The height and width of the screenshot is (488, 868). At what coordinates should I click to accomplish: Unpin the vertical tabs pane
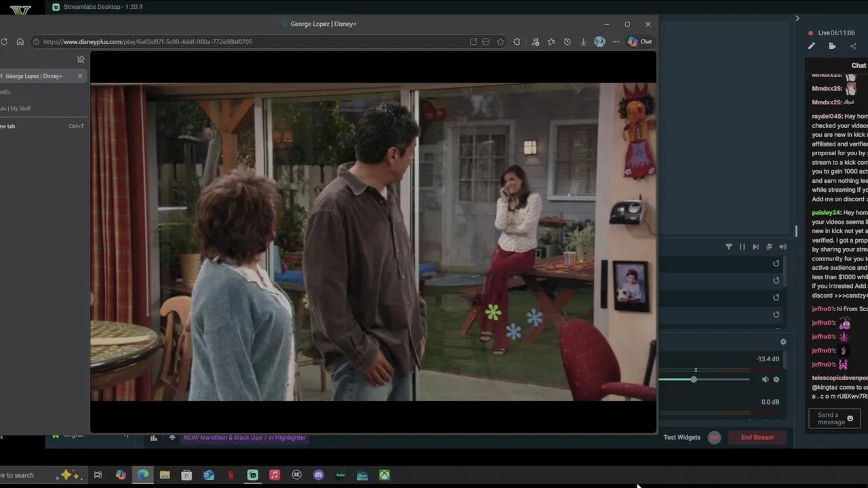pos(81,60)
